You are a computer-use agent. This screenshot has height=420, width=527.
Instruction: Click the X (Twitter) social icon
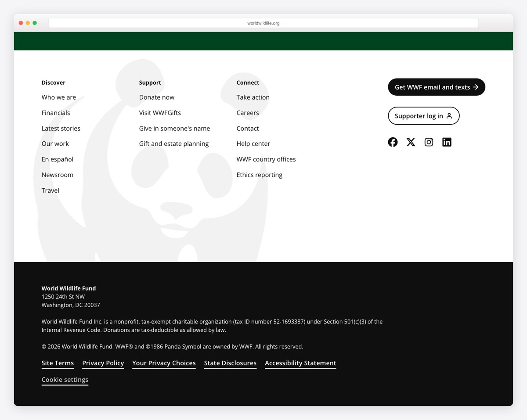tap(411, 142)
